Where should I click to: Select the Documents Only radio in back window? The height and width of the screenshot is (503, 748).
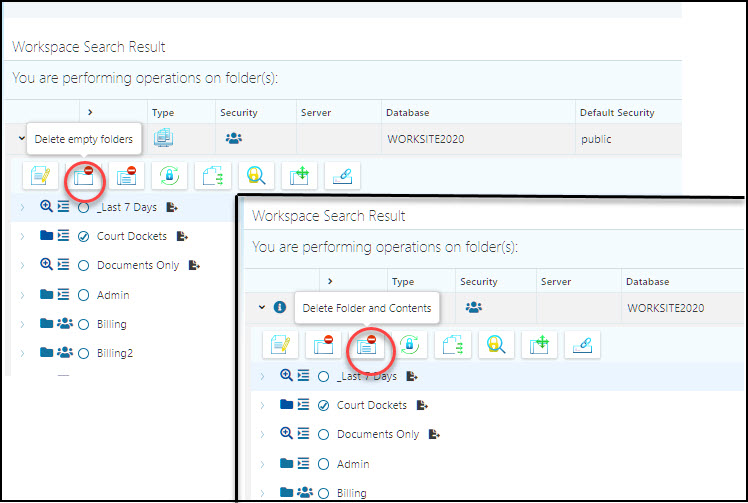[83, 266]
